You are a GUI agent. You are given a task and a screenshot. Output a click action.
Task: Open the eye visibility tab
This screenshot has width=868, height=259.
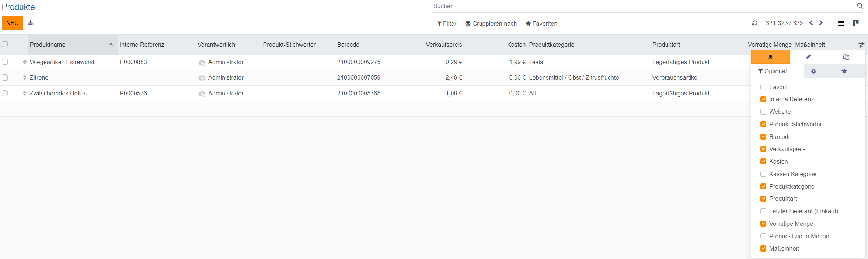point(770,57)
